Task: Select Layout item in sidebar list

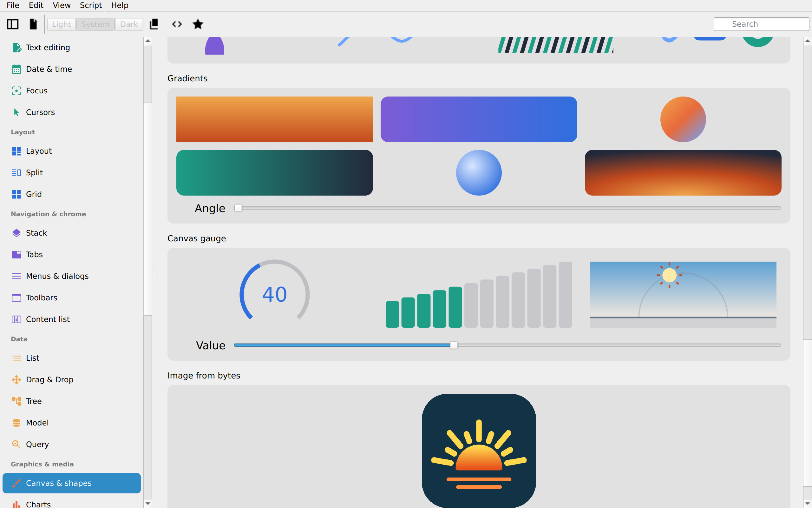Action: [x=71, y=151]
